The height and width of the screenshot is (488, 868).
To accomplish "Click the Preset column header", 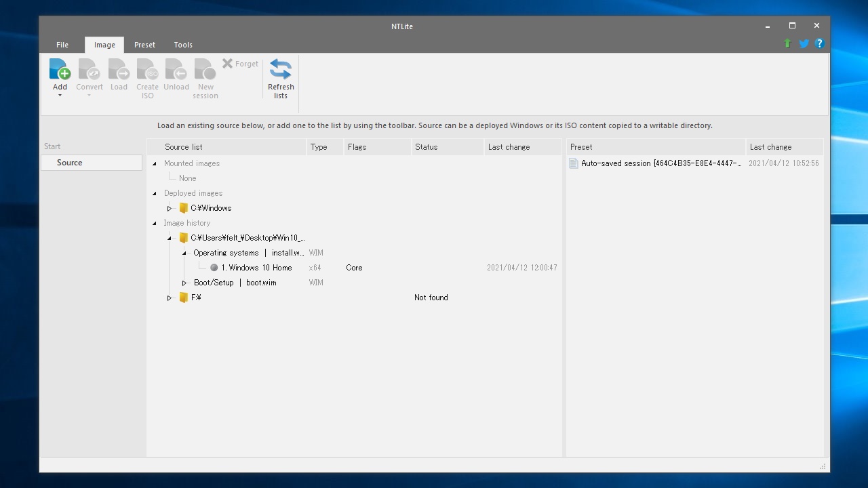I will [656, 147].
